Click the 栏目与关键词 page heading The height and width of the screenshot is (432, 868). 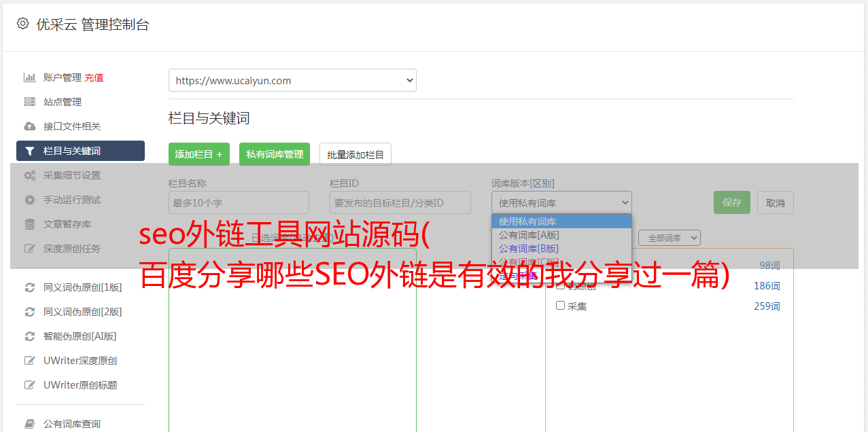point(209,118)
